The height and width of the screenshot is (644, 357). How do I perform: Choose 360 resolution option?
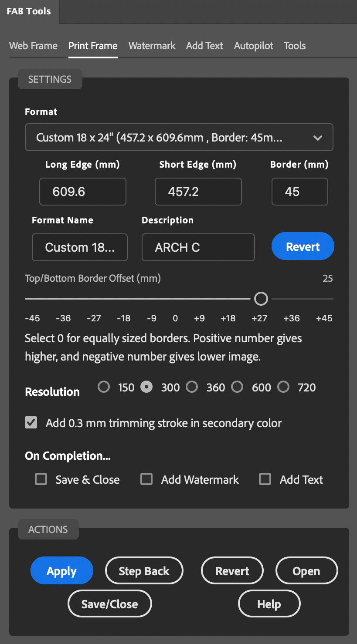pyautogui.click(x=192, y=387)
